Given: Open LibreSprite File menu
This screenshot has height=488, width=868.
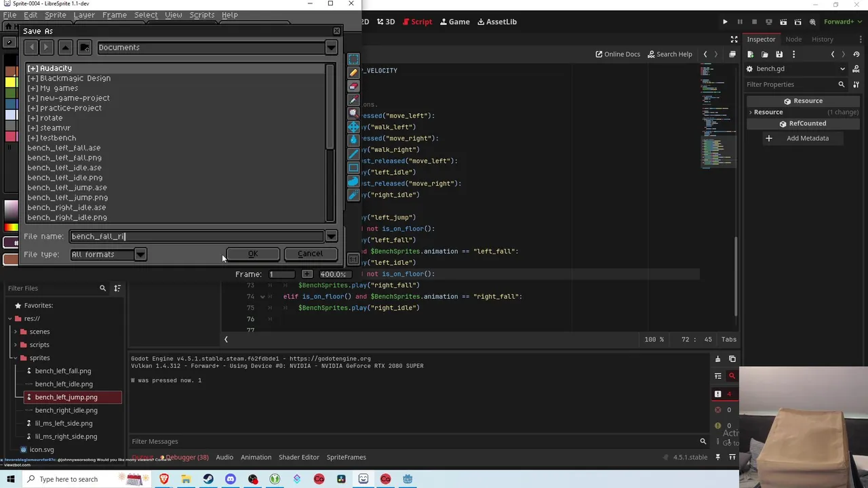Looking at the screenshot, I should (9, 15).
